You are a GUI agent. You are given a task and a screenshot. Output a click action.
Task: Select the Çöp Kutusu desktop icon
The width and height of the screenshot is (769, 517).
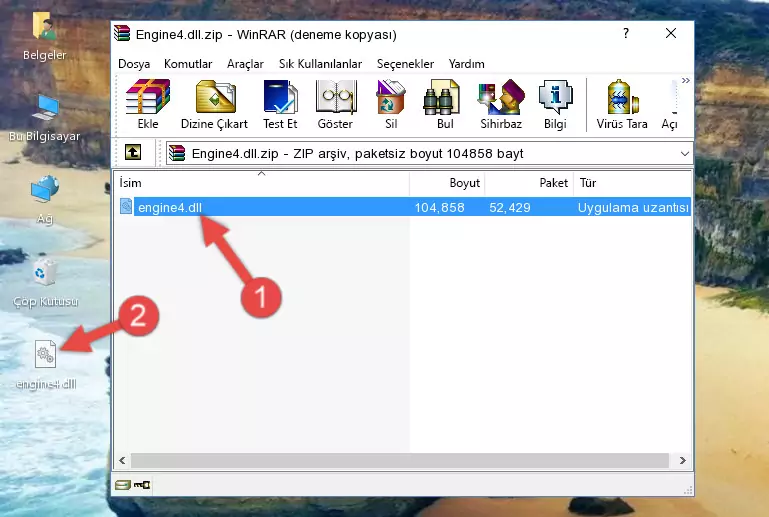point(45,283)
